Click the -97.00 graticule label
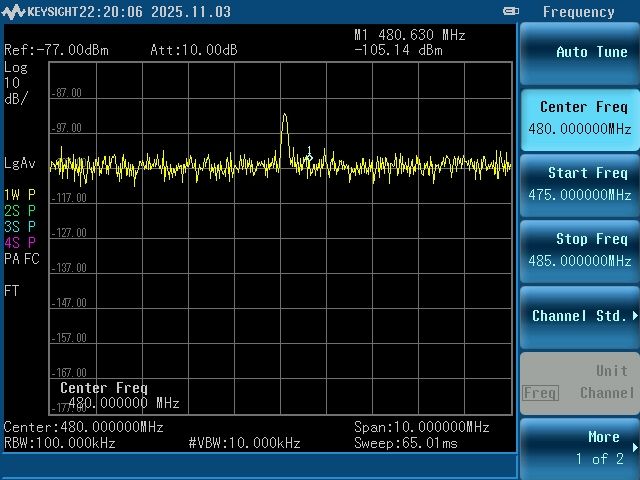This screenshot has width=640, height=480. point(67,128)
